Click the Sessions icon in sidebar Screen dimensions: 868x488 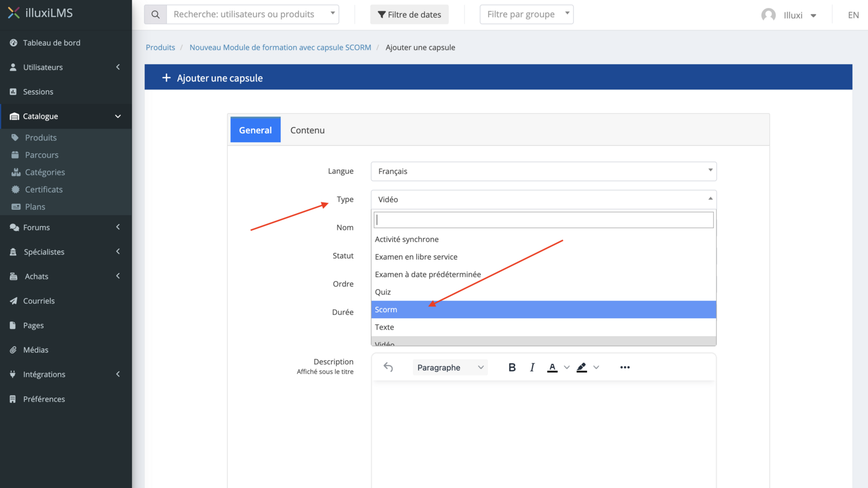click(13, 92)
